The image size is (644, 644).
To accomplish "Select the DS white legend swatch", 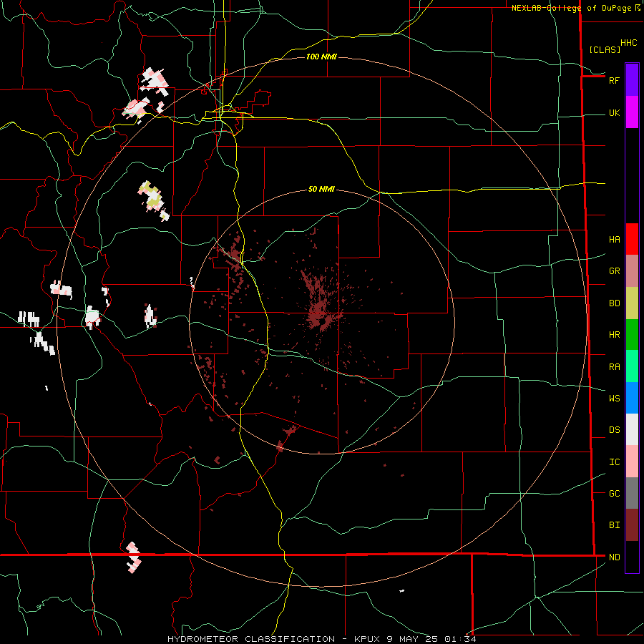I will pyautogui.click(x=632, y=429).
